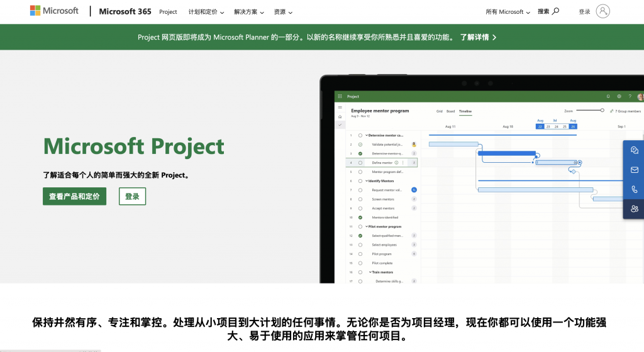Collapse the Pilot mentor program group
Image resolution: width=644 pixels, height=352 pixels.
pos(367,226)
